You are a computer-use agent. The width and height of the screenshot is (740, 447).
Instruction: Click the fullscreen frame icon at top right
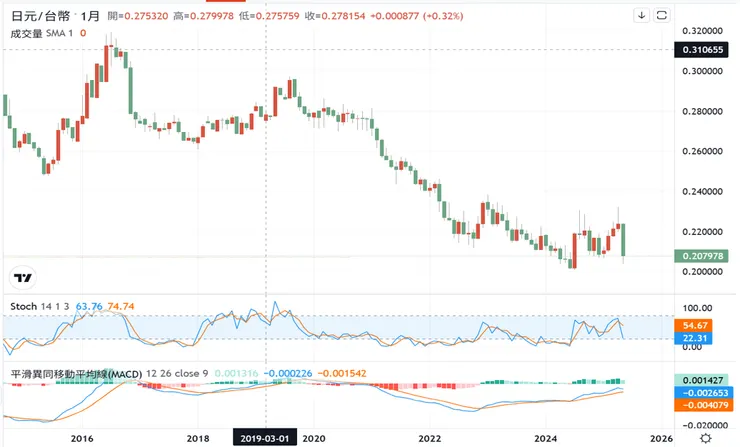pyautogui.click(x=662, y=15)
